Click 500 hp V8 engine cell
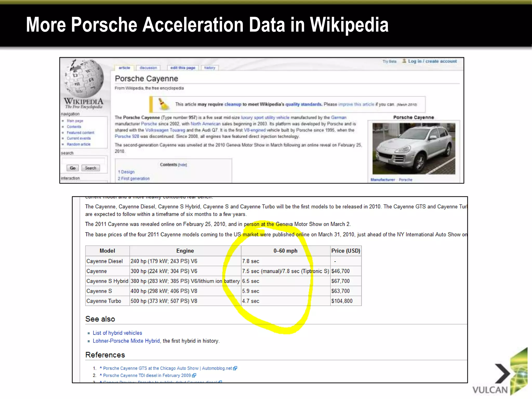Screen dimensions: 532x399 (185, 301)
